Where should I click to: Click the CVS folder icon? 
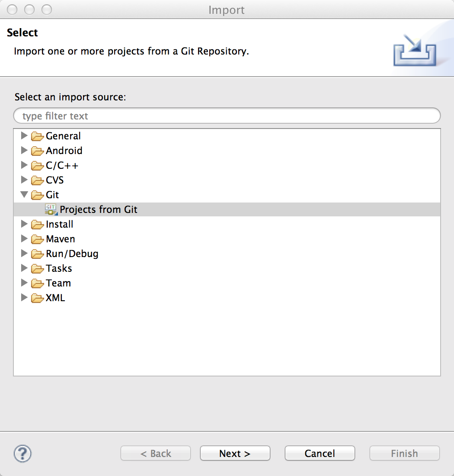click(x=38, y=180)
